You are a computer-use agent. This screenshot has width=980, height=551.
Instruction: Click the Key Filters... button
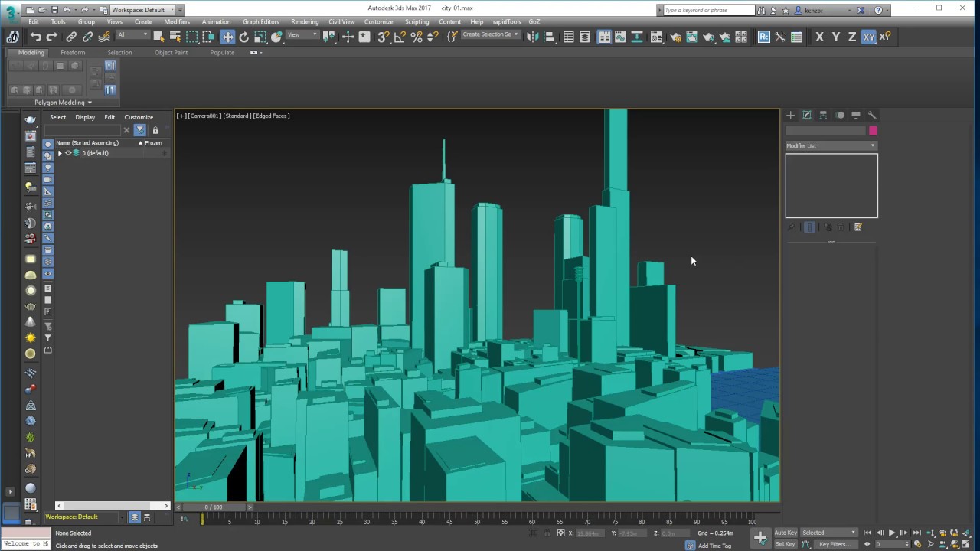pyautogui.click(x=835, y=544)
